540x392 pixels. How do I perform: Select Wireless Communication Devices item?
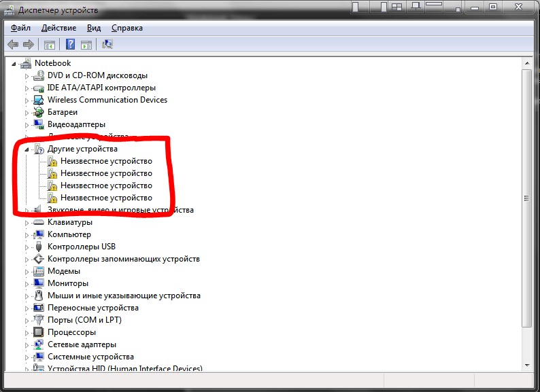(107, 100)
